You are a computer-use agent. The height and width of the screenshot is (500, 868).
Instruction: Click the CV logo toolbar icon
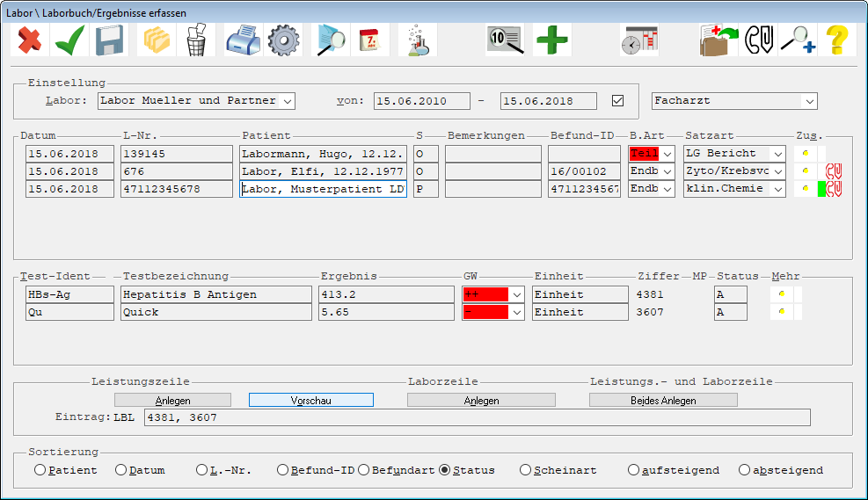pyautogui.click(x=758, y=40)
